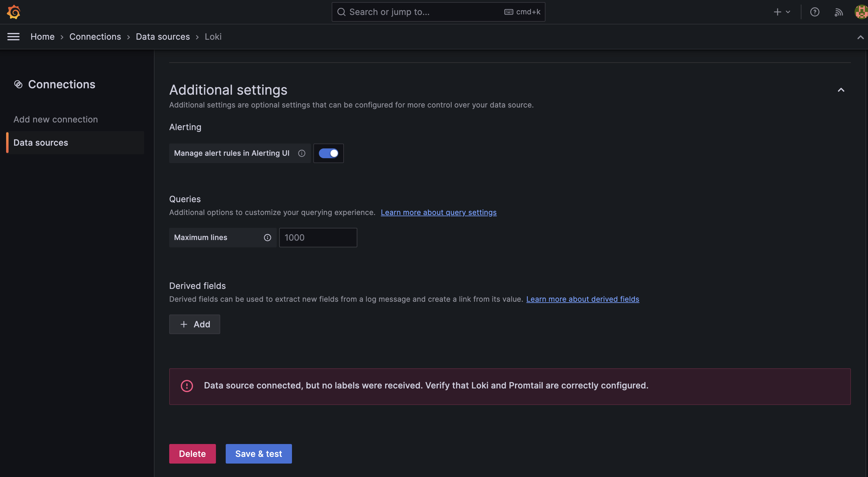Click Save & test button
Screen dimensions: 868x477
(258, 453)
